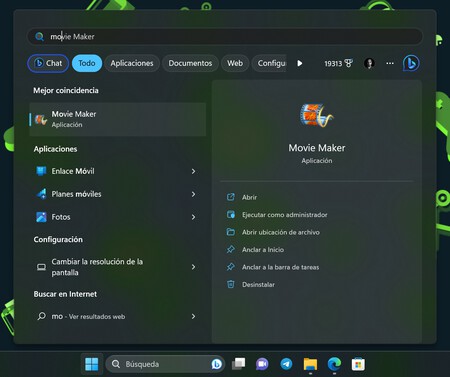
Task: Click the magnifier icon in the search box
Action: pos(39,36)
